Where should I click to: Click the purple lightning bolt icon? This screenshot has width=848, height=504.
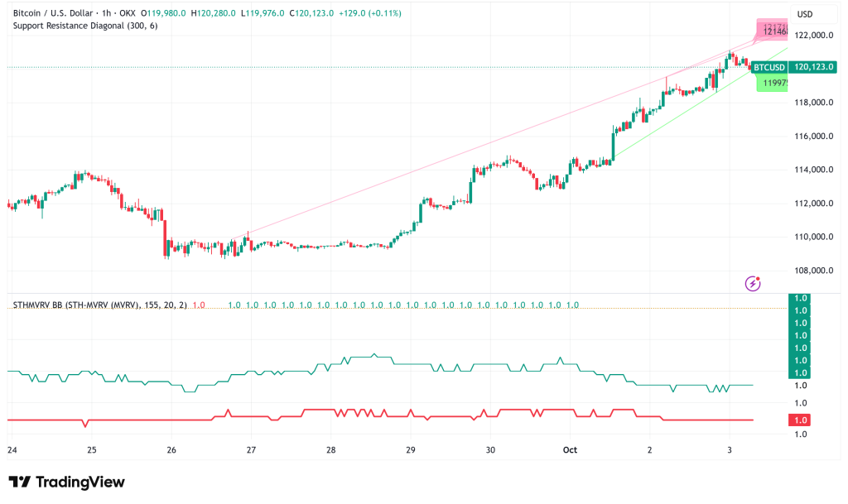pyautogui.click(x=753, y=283)
